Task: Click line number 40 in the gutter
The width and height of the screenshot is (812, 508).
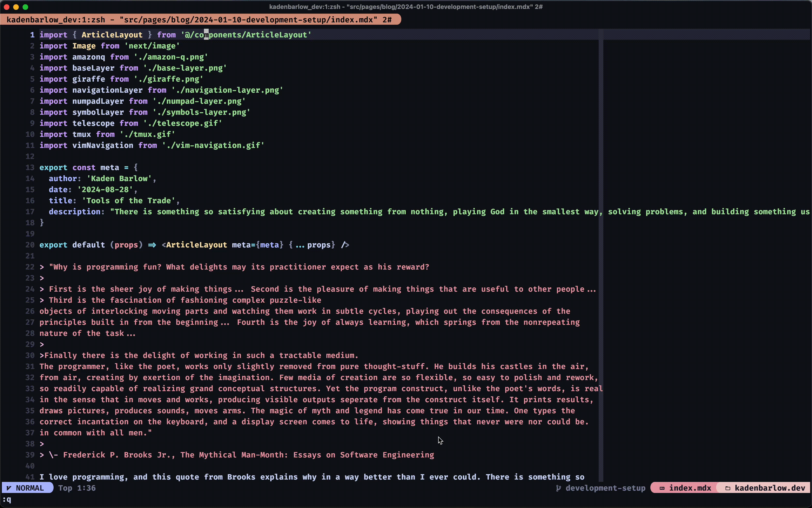Action: pos(30,466)
